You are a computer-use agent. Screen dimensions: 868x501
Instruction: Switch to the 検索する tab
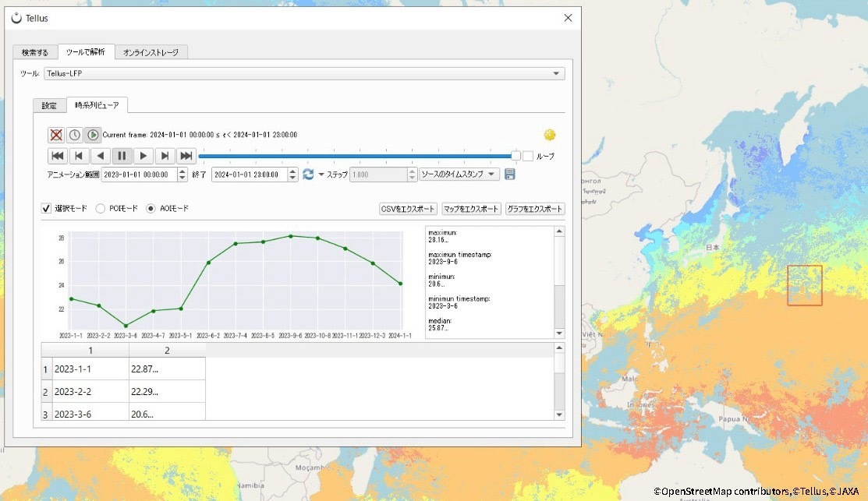coord(34,52)
